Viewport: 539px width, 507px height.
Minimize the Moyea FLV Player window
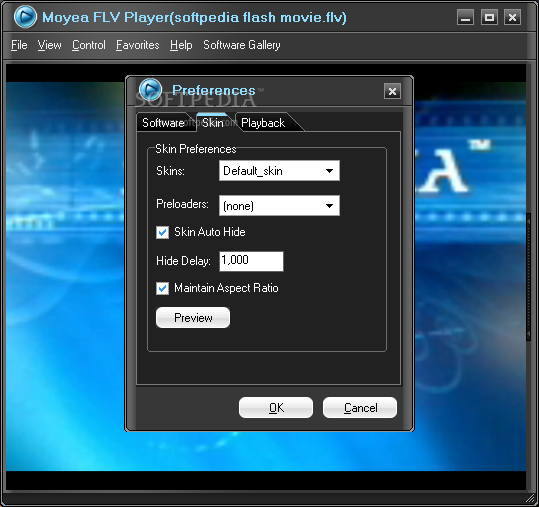pos(465,17)
